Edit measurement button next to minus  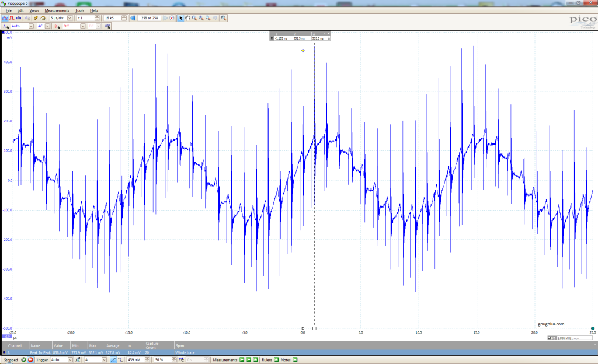[x=256, y=360]
